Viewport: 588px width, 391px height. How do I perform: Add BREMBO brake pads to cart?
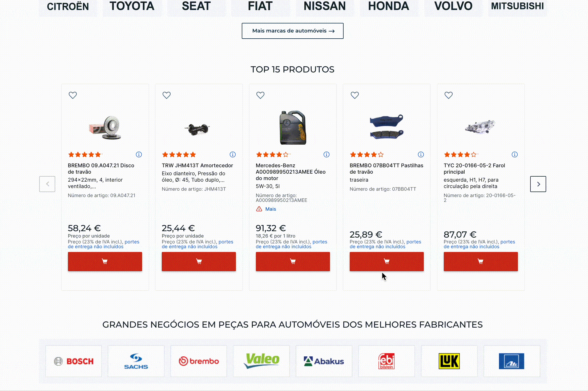pyautogui.click(x=386, y=262)
